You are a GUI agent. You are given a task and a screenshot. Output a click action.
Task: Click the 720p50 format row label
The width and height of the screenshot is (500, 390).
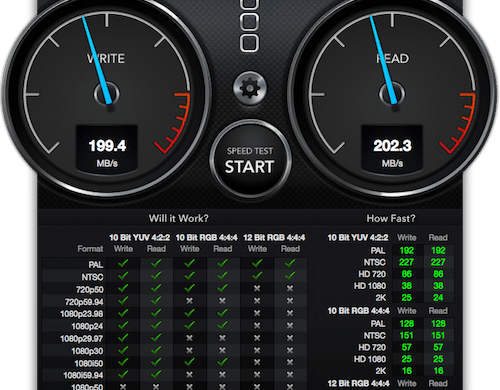(89, 289)
